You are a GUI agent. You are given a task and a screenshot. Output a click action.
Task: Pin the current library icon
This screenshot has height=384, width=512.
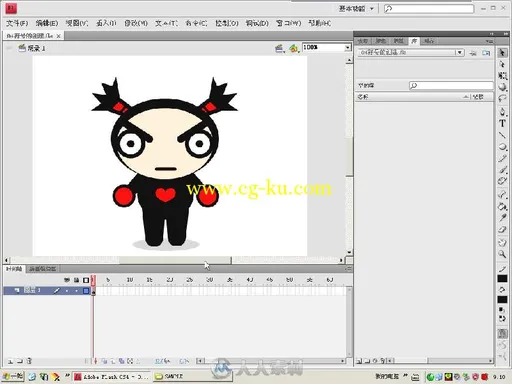coord(473,53)
